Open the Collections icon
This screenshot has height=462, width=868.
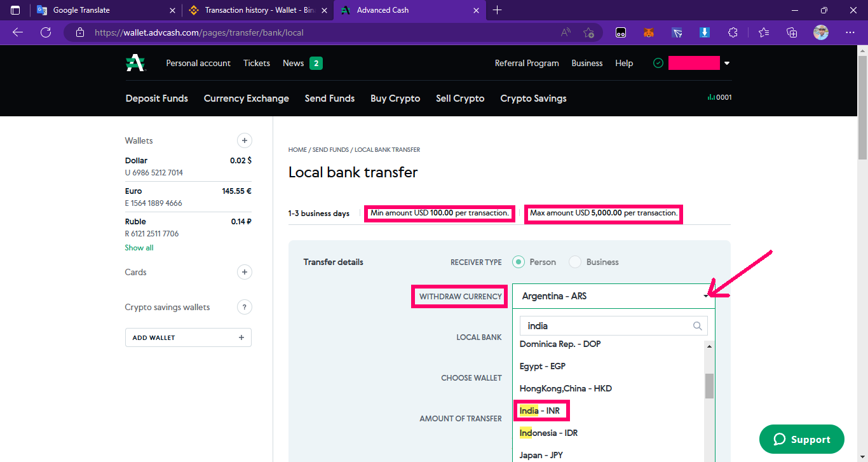[792, 32]
